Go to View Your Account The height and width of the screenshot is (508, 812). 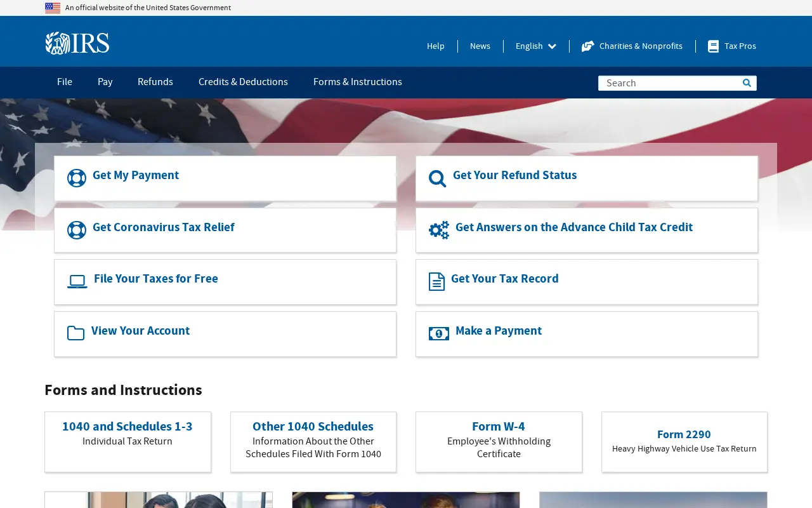(225, 334)
